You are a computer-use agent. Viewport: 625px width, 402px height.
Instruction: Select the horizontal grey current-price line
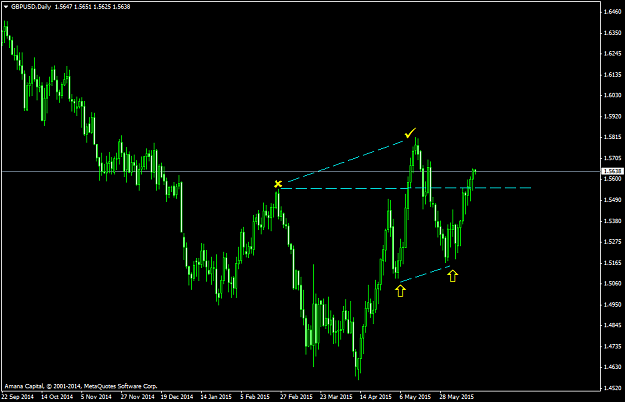[x=301, y=171]
